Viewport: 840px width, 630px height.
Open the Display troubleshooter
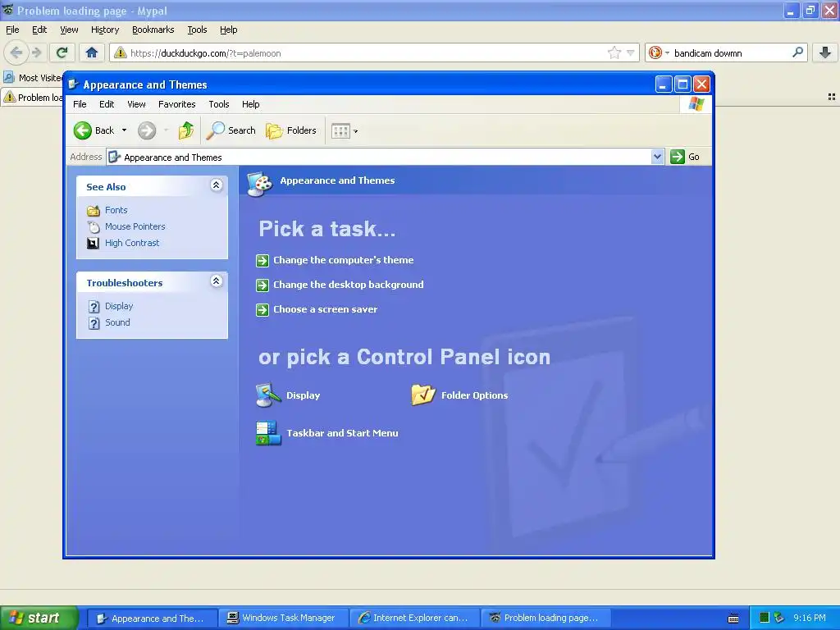coord(118,306)
